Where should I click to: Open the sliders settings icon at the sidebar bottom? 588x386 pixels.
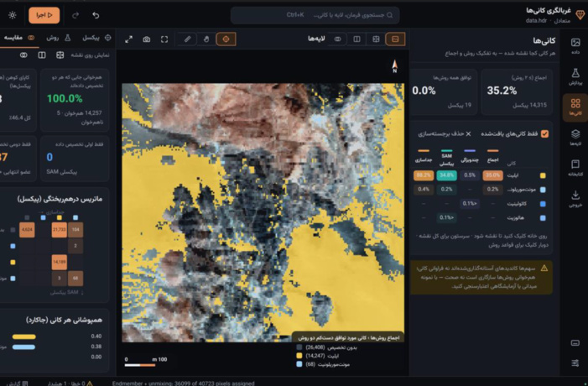575,363
